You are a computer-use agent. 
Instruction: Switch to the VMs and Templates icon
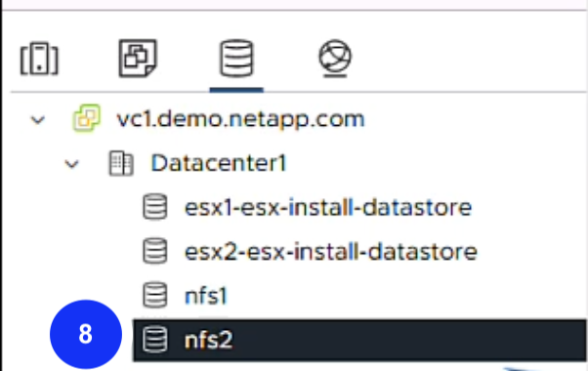coord(138,58)
